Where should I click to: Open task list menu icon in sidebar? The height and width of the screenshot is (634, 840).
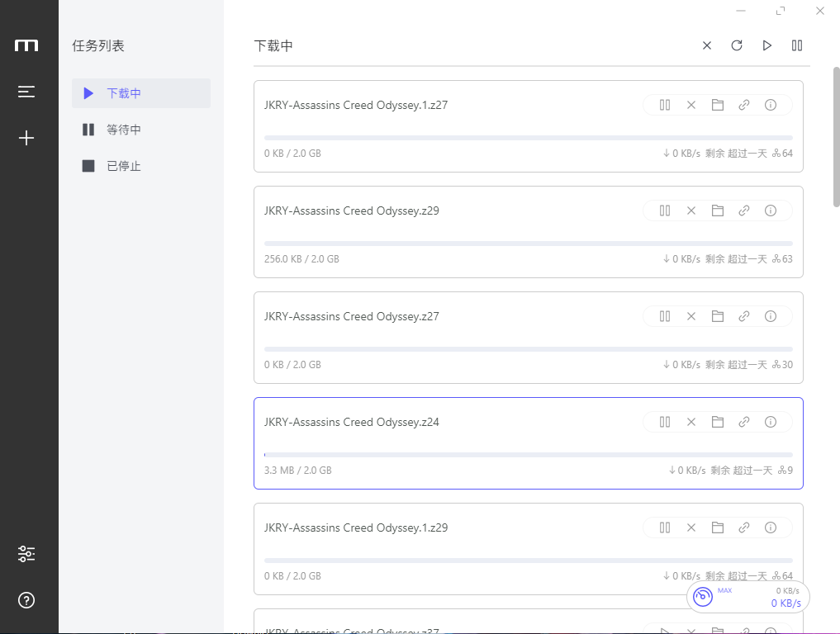pos(26,92)
